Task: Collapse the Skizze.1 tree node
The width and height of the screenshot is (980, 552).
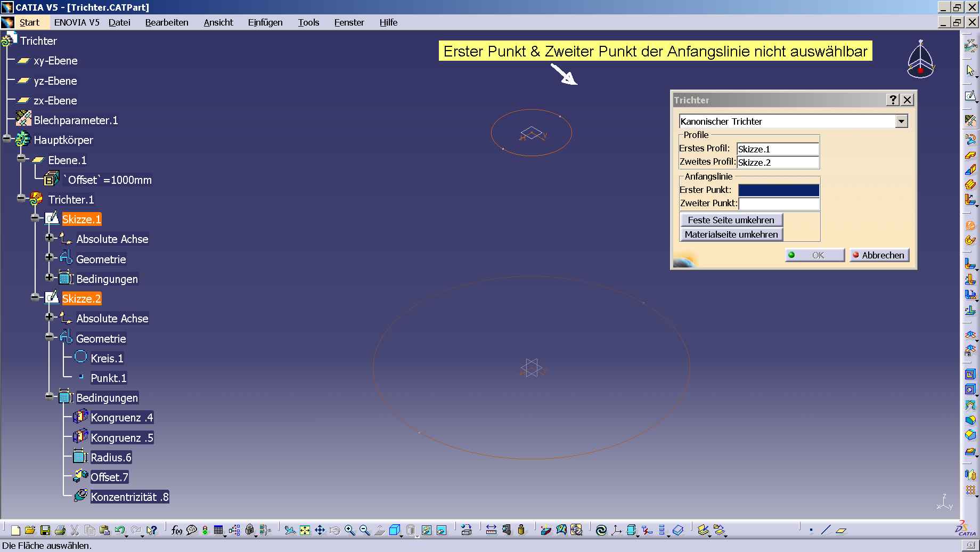Action: [x=35, y=218]
